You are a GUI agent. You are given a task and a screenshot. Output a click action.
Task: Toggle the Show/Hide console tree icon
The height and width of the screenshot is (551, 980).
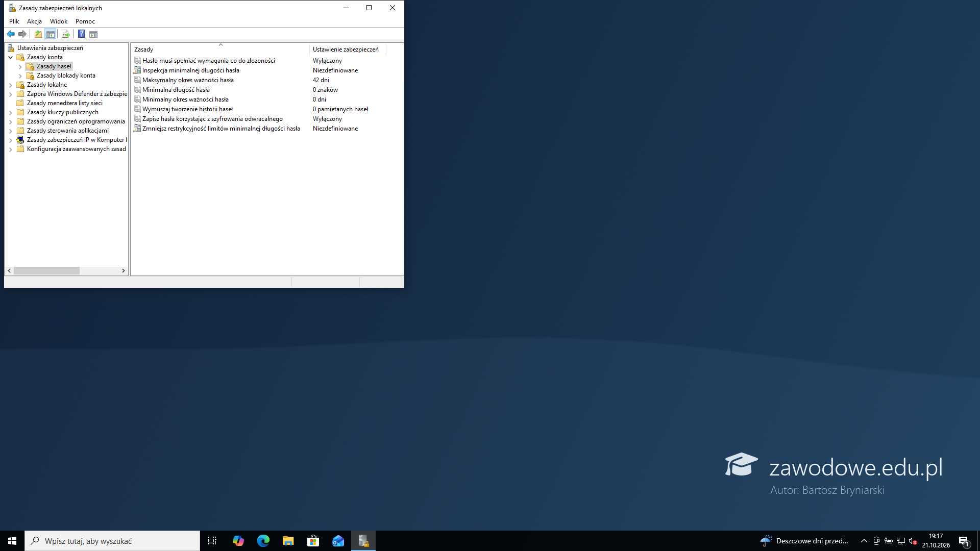(50, 34)
